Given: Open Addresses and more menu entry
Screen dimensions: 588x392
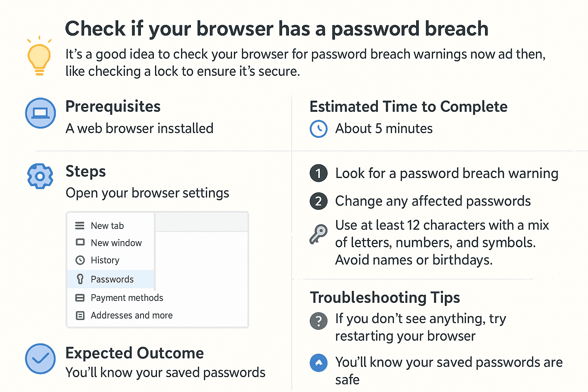Looking at the screenshot, I should pyautogui.click(x=131, y=315).
